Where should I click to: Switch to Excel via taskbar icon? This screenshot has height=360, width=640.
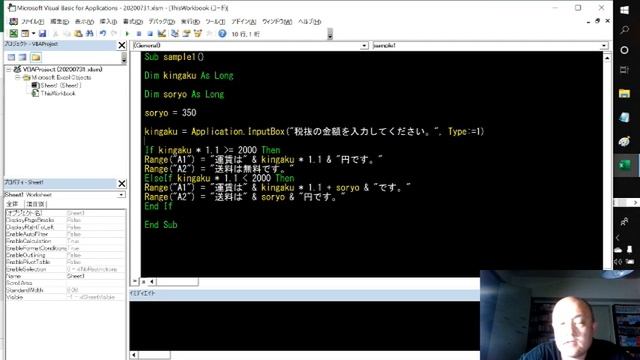[624, 165]
